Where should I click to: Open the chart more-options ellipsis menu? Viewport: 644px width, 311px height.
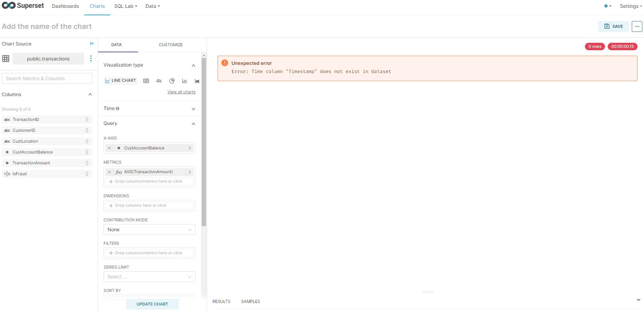click(637, 26)
